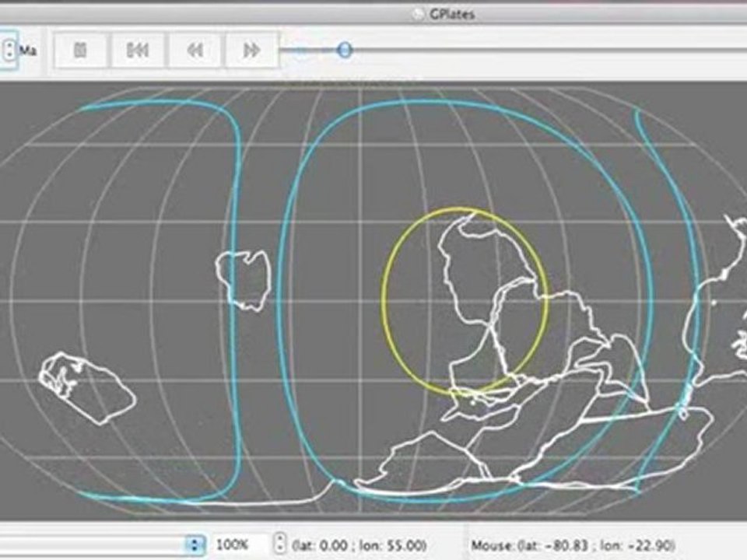Screen dimensions: 747x560
Task: Pause the reconstruction animation
Action: 80,50
